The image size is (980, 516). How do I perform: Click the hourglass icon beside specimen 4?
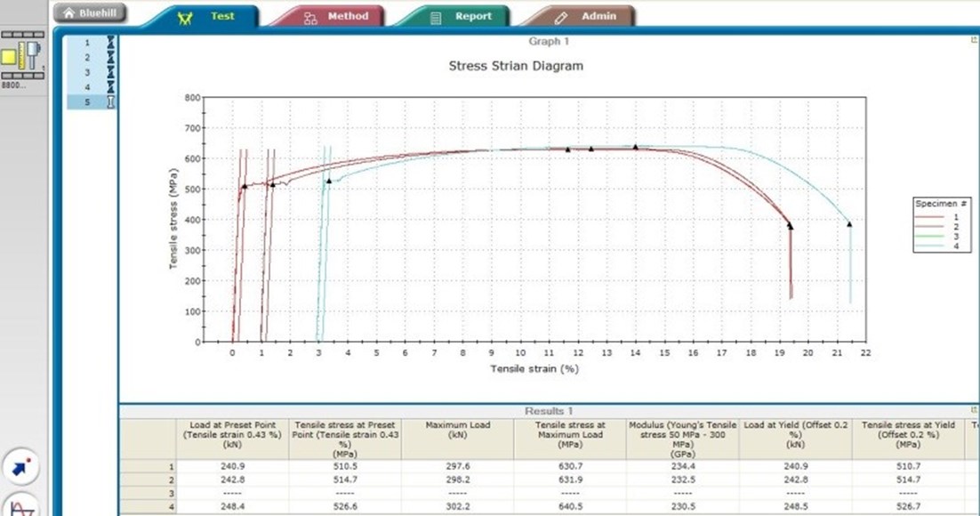[111, 87]
